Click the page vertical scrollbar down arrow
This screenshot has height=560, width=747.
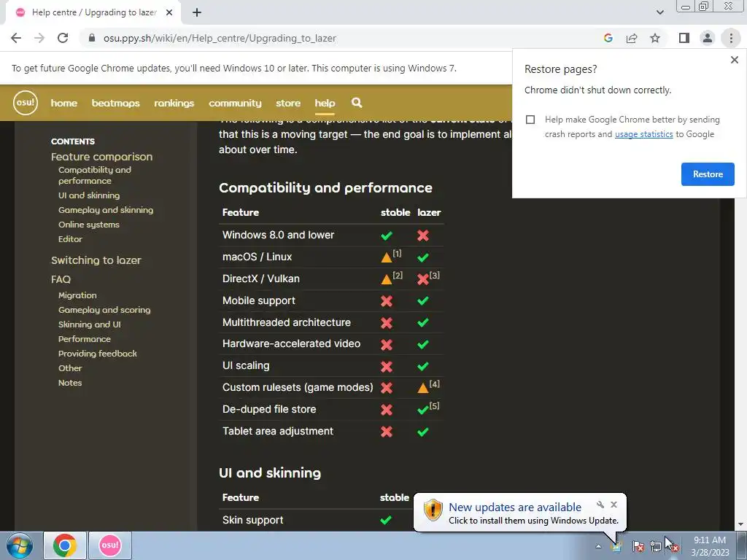[740, 525]
